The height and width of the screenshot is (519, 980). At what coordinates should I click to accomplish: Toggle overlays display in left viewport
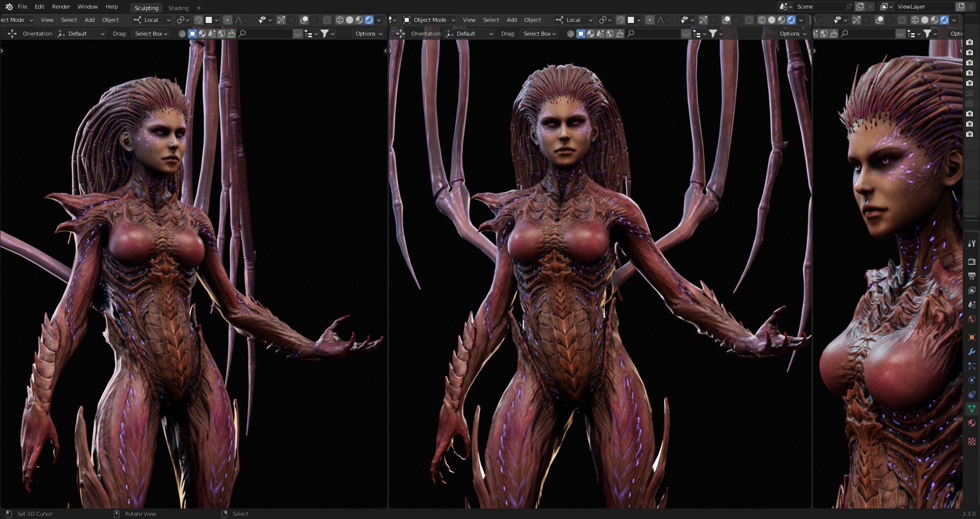(x=304, y=20)
